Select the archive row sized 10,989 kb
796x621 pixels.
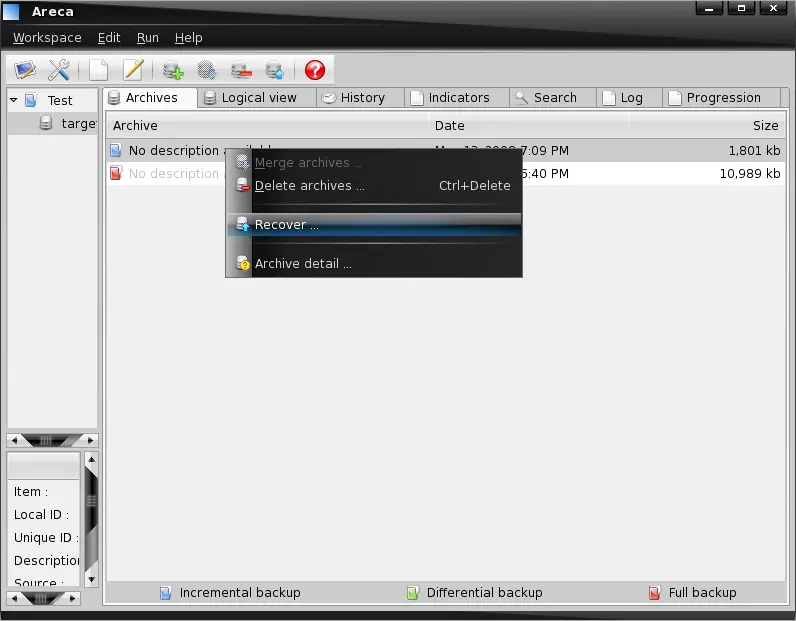(x=445, y=173)
